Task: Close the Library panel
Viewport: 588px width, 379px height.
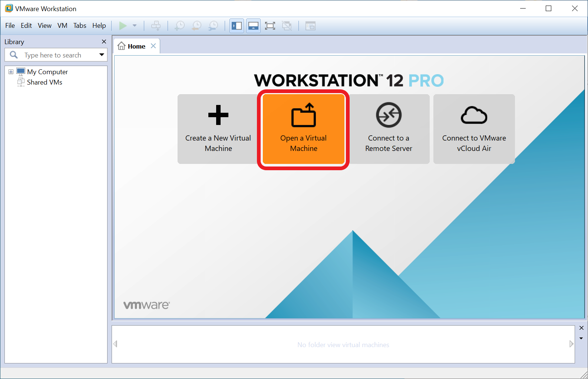Action: click(x=104, y=42)
